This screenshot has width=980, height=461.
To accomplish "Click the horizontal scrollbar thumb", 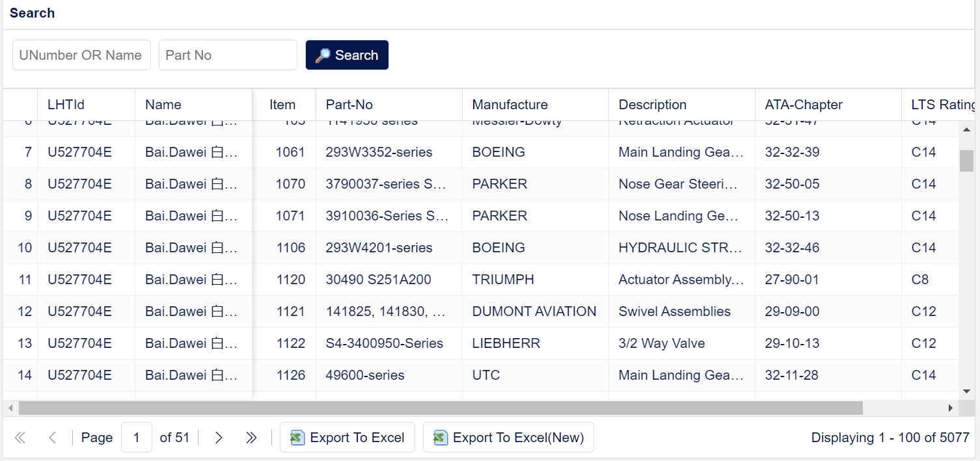I will 441,408.
